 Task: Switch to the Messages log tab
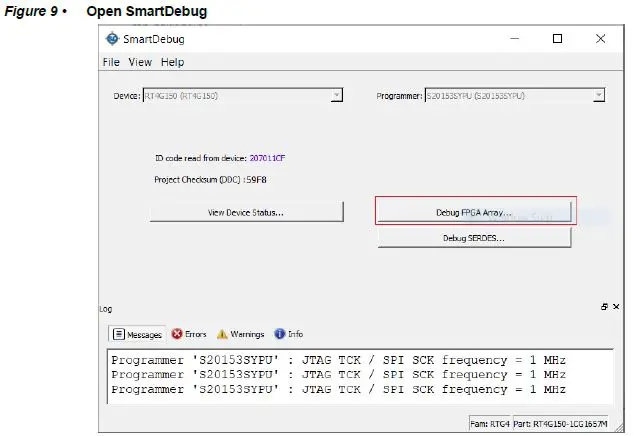click(x=137, y=334)
